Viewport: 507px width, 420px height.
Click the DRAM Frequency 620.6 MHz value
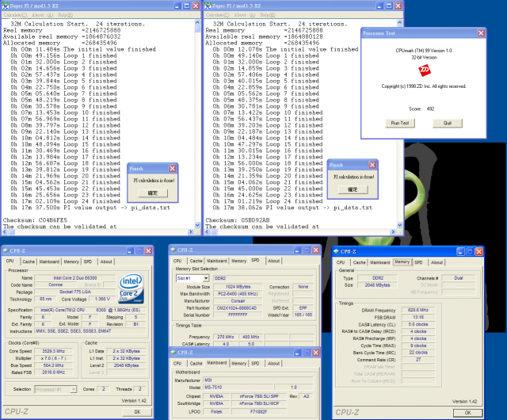pos(418,310)
